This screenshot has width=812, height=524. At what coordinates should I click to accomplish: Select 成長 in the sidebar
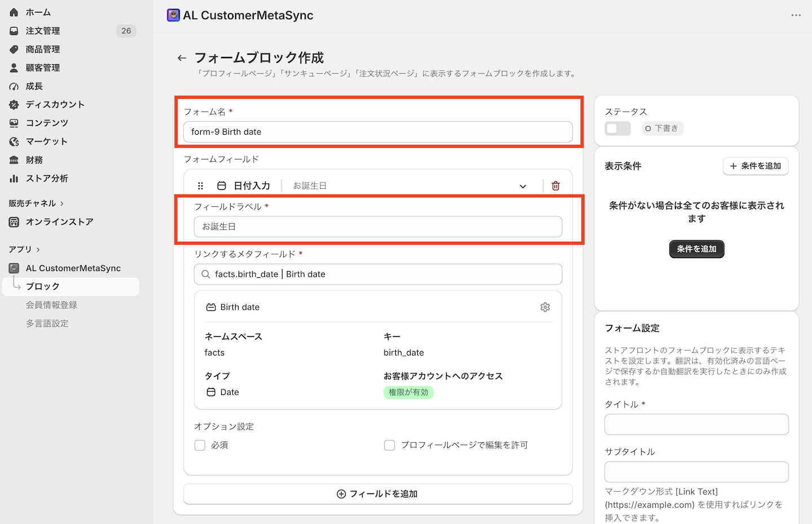pyautogui.click(x=34, y=86)
